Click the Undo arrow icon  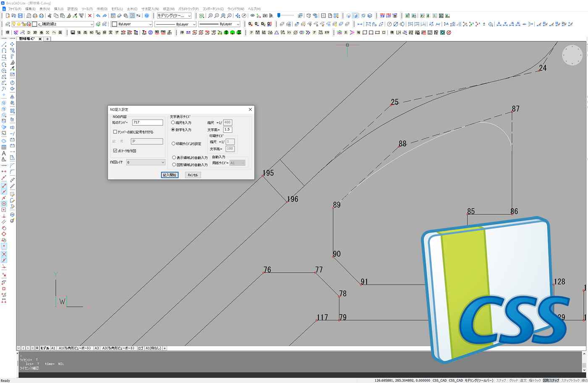(x=98, y=16)
